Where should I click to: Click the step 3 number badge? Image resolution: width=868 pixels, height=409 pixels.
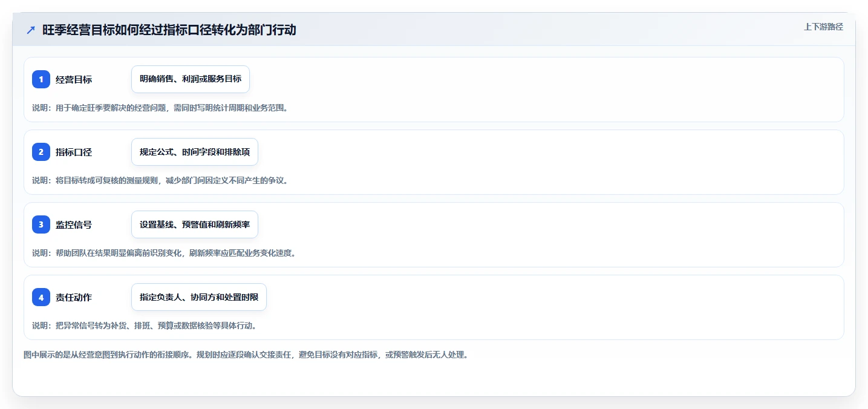coord(41,224)
